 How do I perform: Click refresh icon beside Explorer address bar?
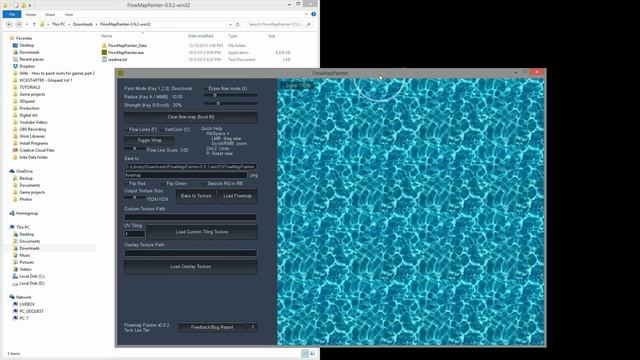(238, 24)
